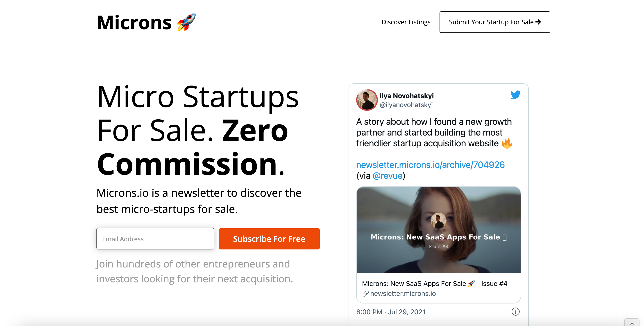Focus the Email Address input field
The width and height of the screenshot is (644, 326).
pos(155,239)
